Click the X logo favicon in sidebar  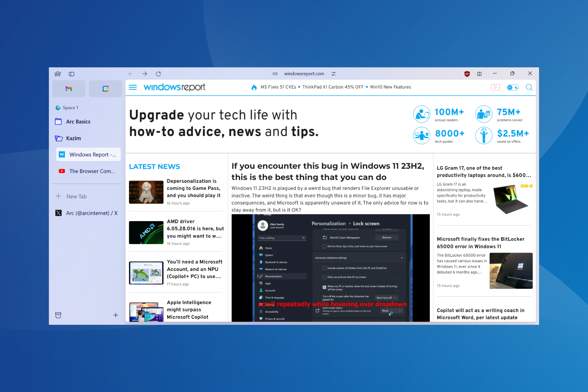point(58,213)
